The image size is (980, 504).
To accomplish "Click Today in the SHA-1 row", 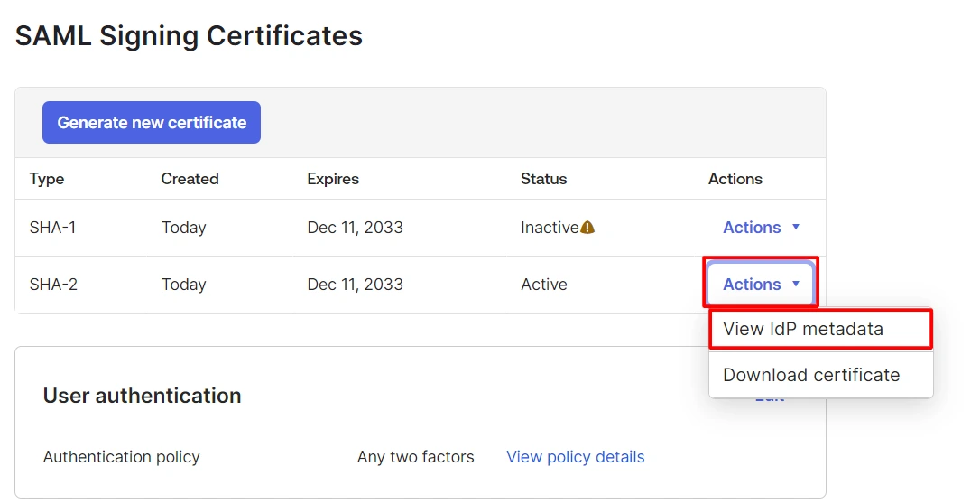I will pos(184,228).
